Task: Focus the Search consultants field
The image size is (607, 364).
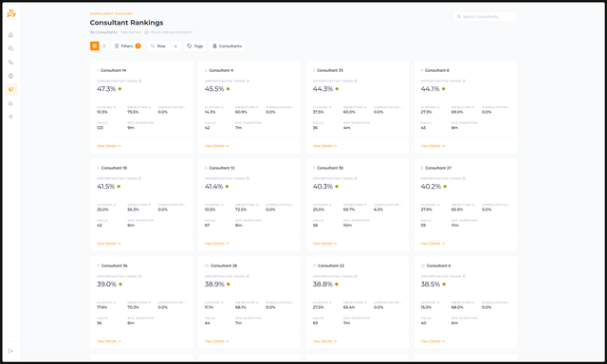Action: pyautogui.click(x=486, y=17)
